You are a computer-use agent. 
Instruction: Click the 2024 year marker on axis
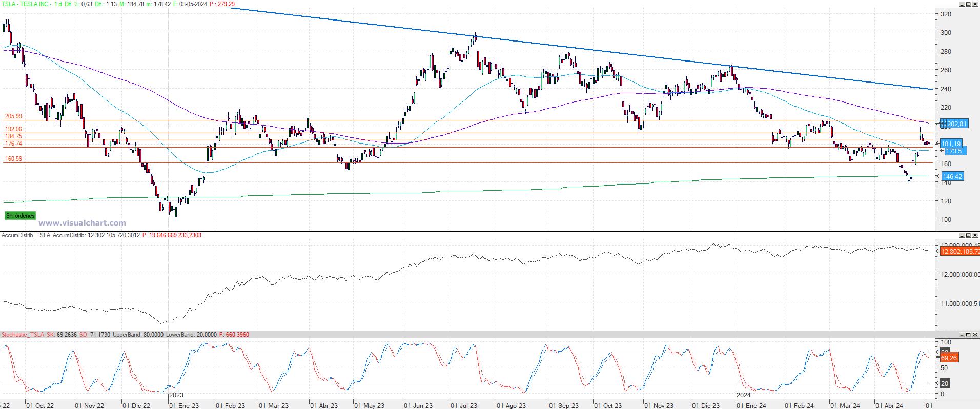(744, 395)
